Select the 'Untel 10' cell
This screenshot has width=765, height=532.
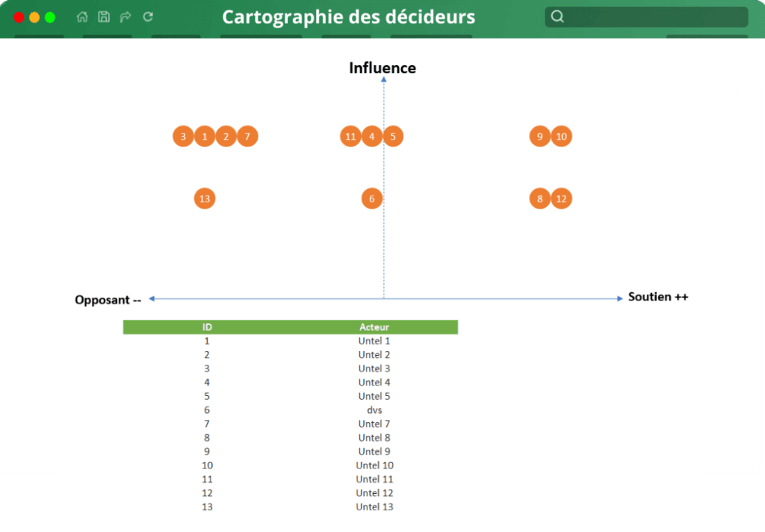374,466
